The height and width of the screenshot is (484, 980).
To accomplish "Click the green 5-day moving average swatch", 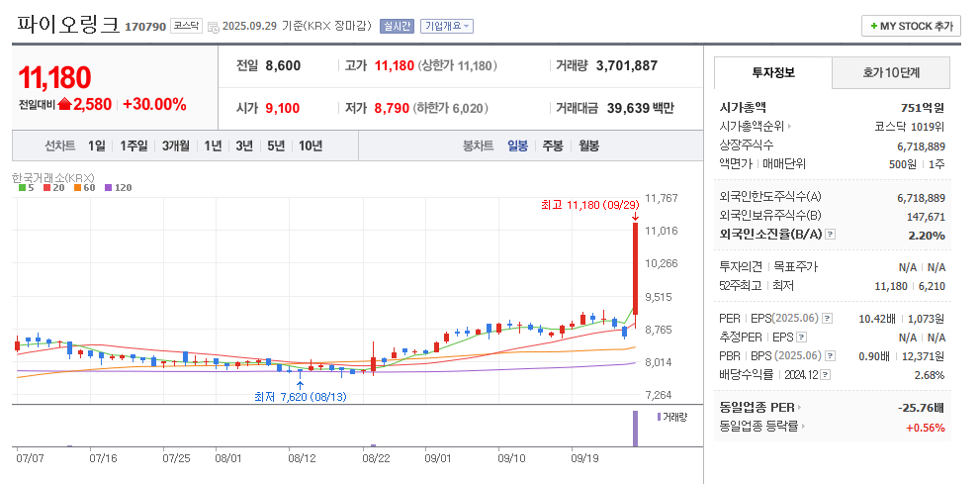I will [23, 188].
